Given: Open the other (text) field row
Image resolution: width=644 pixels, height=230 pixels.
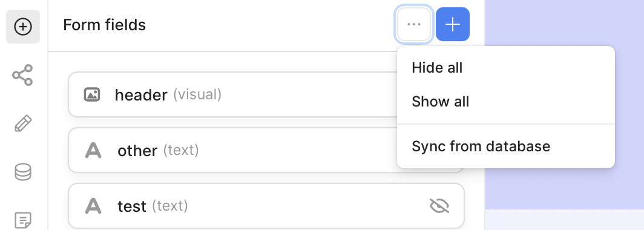Looking at the screenshot, I should 232,150.
